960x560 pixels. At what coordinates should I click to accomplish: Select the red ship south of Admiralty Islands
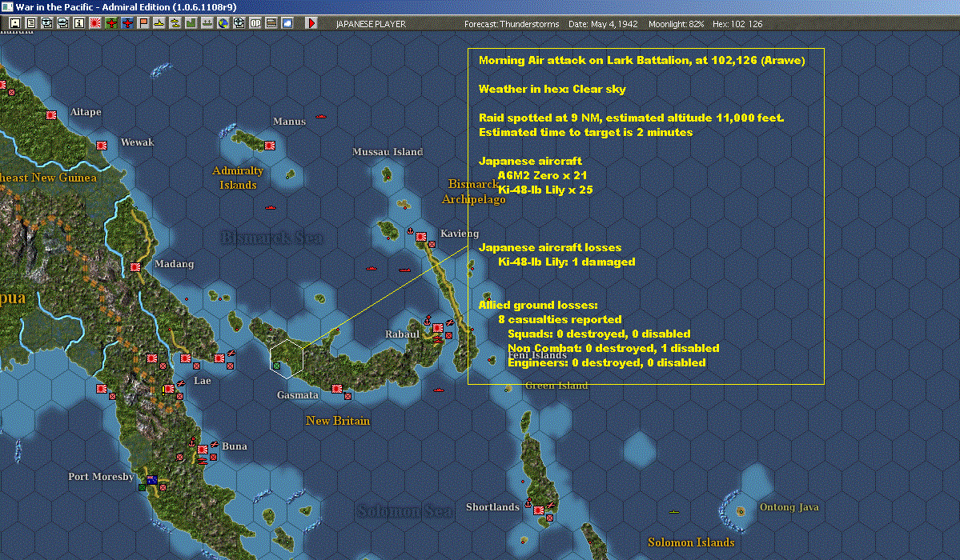271,207
